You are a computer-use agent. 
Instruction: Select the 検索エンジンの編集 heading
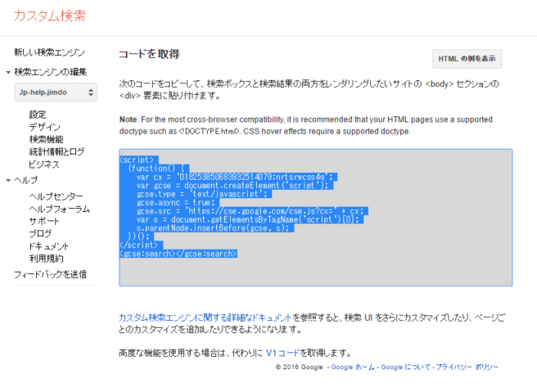(51, 72)
